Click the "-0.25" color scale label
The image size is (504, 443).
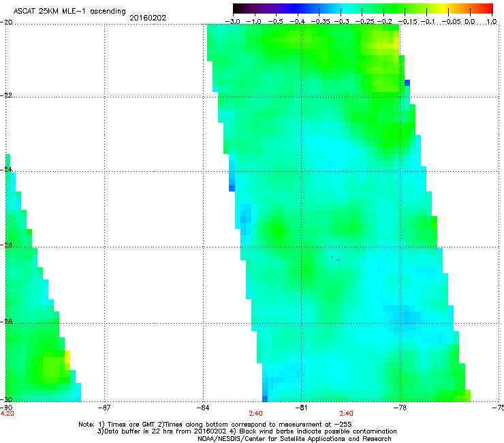coord(365,22)
